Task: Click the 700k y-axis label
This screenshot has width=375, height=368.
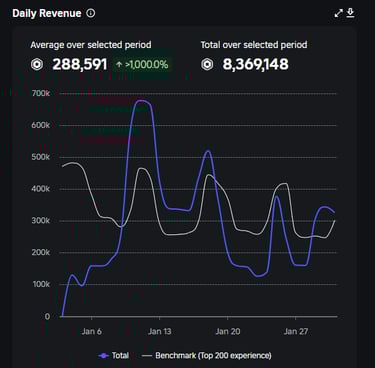Action: 41,93
